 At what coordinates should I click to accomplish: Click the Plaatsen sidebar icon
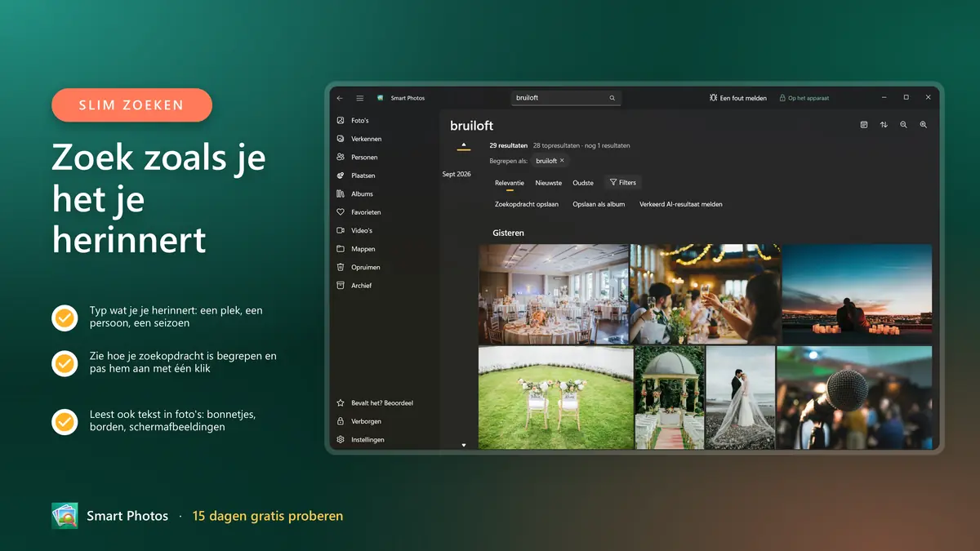341,176
